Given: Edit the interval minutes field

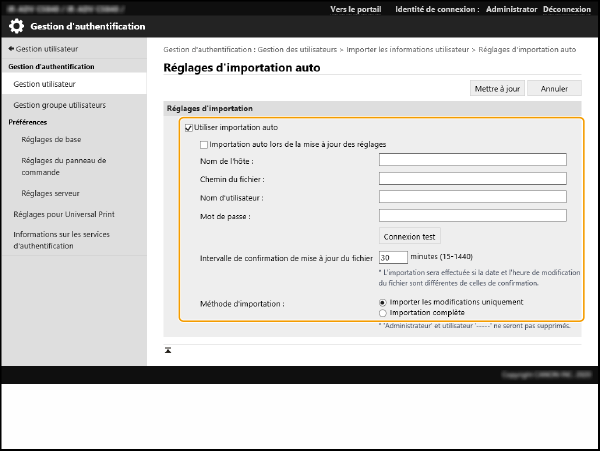Looking at the screenshot, I should tap(393, 257).
